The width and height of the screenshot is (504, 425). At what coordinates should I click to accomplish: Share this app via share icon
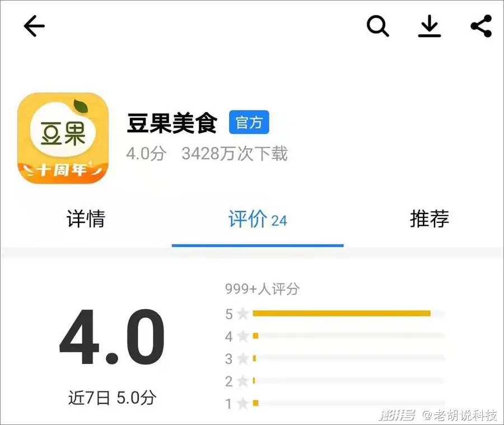[x=481, y=26]
